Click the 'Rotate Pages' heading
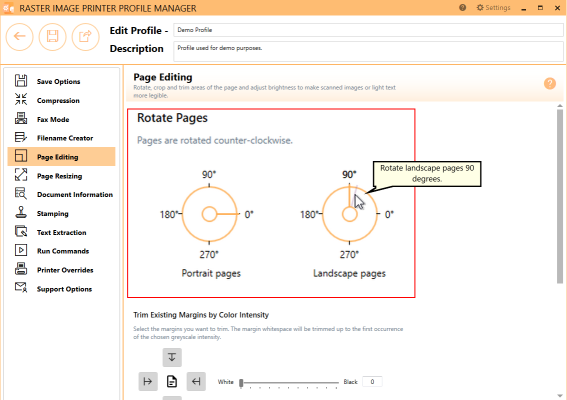 point(172,118)
